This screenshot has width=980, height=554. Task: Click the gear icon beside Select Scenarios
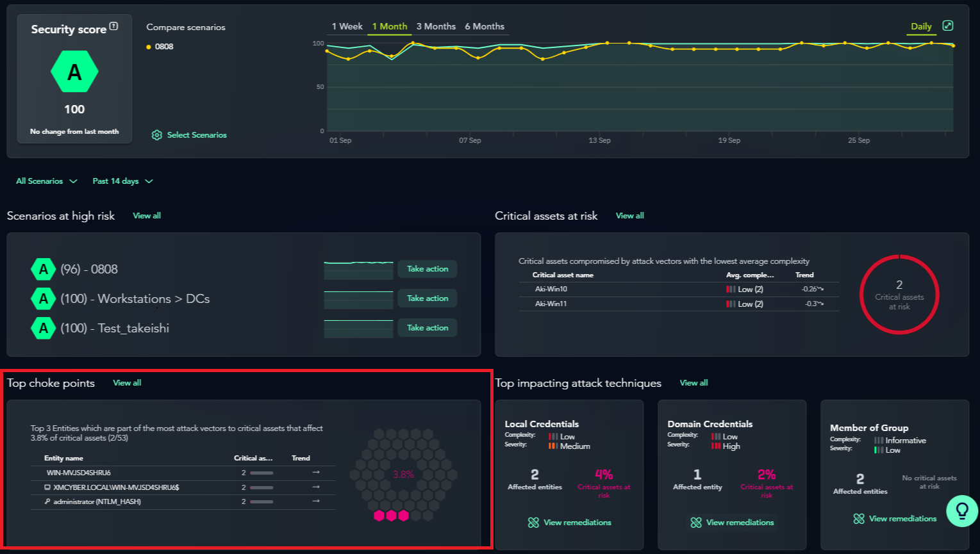157,135
